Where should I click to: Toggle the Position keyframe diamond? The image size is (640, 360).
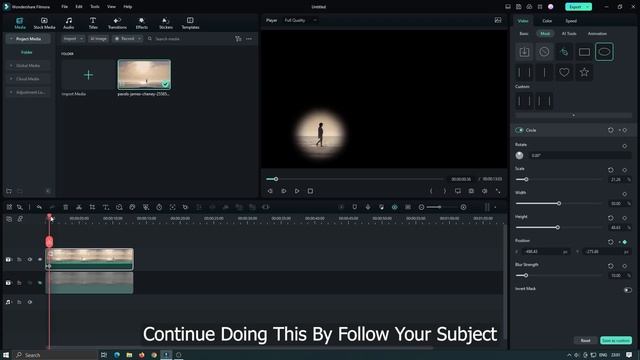[625, 242]
